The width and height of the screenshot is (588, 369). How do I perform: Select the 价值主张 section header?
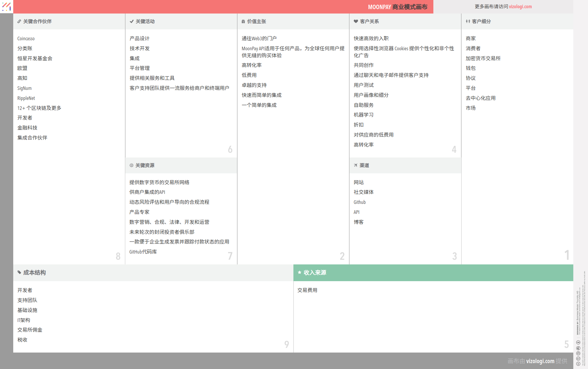256,21
